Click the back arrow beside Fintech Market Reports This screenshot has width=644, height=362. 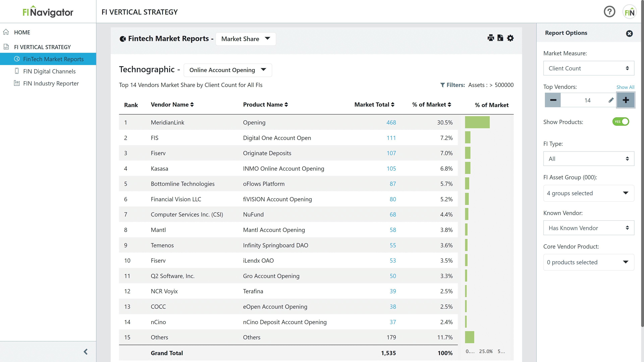click(123, 39)
